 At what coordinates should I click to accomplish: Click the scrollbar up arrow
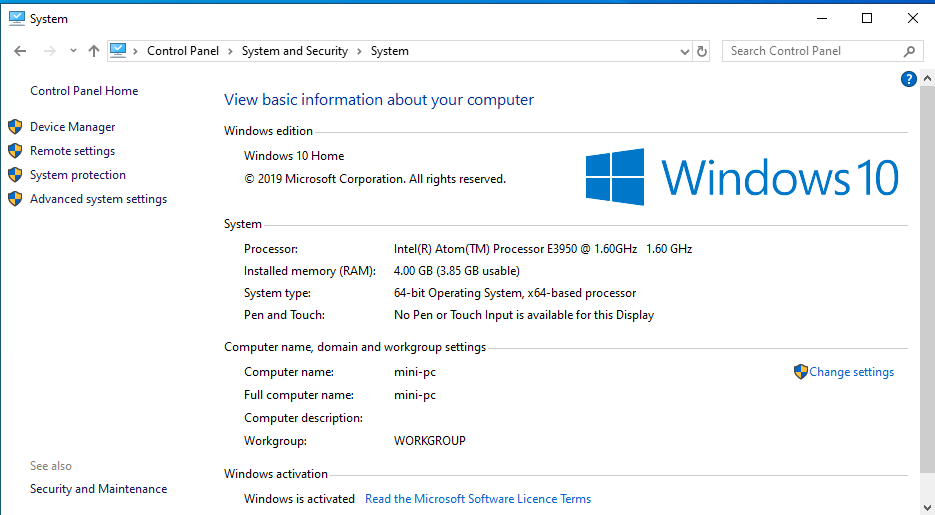pyautogui.click(x=927, y=78)
